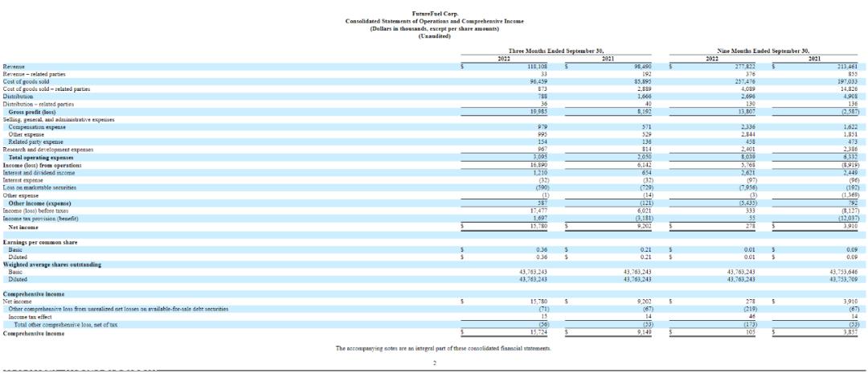
Task: Click 'Loss on marketable securities' row label
Action: 39,187
